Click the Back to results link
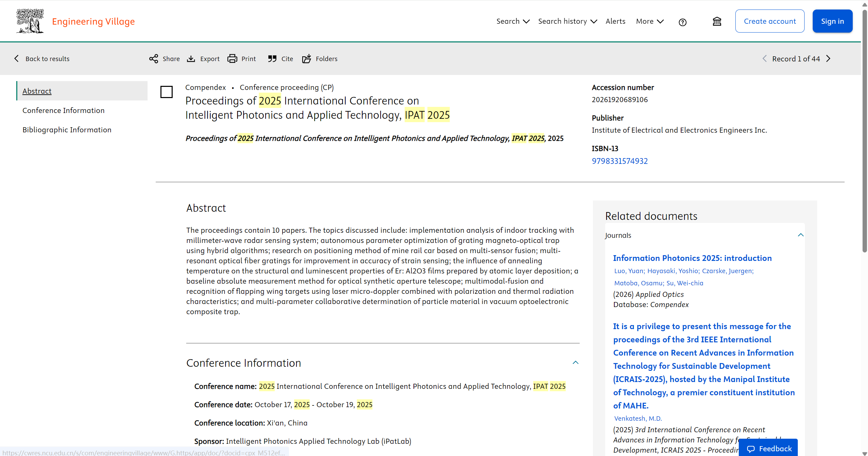868x456 pixels. 47,59
